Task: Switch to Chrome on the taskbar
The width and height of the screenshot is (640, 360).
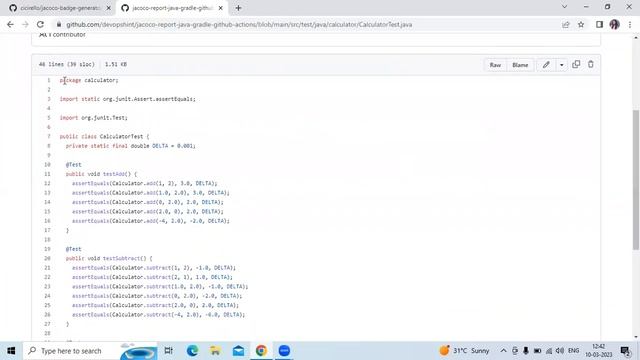Action: pyautogui.click(x=261, y=351)
